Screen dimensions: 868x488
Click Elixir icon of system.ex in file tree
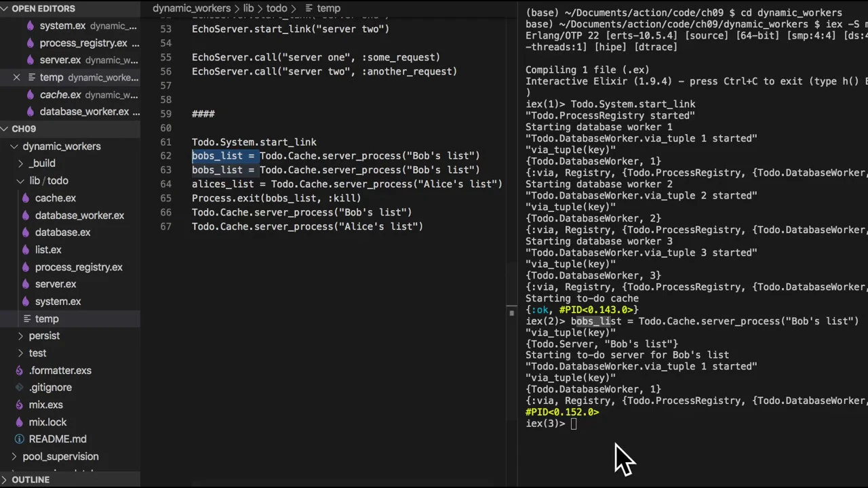point(25,302)
